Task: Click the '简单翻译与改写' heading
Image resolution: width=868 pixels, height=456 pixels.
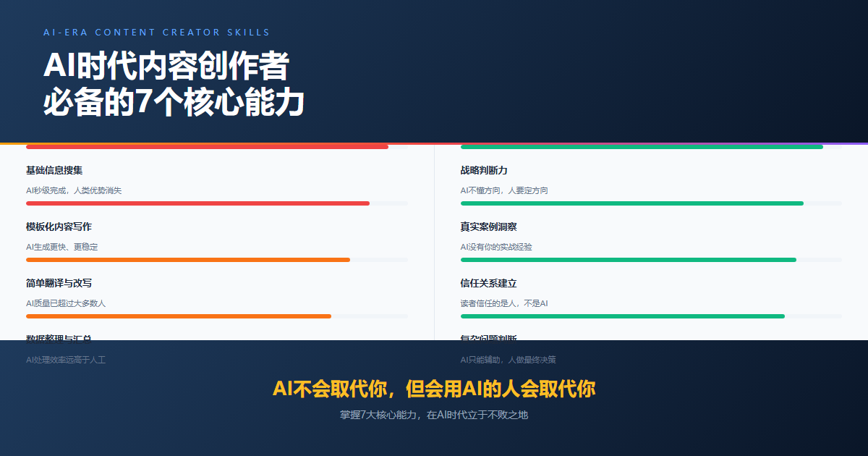Action: tap(59, 283)
